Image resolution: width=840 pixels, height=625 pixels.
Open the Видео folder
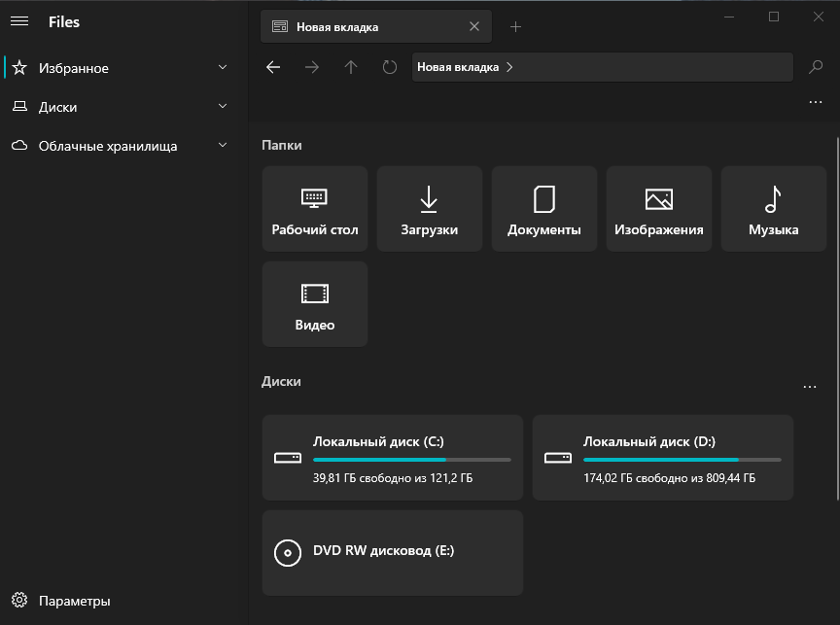pos(315,303)
